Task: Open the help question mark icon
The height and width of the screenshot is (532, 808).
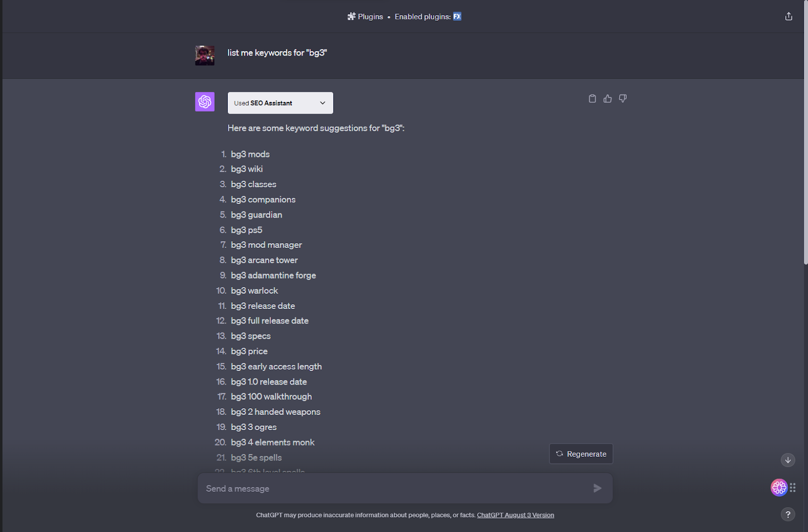Action: pos(788,514)
